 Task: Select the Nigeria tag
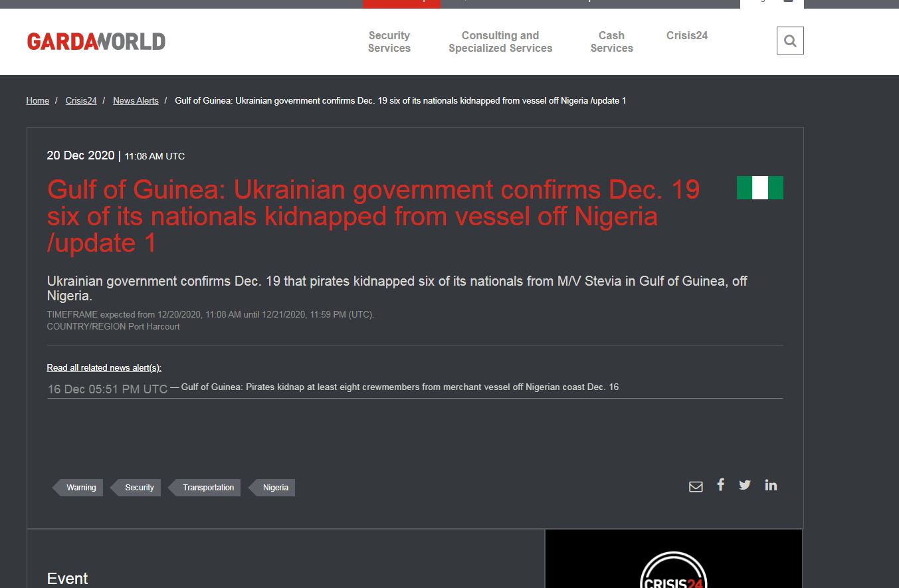pyautogui.click(x=275, y=488)
